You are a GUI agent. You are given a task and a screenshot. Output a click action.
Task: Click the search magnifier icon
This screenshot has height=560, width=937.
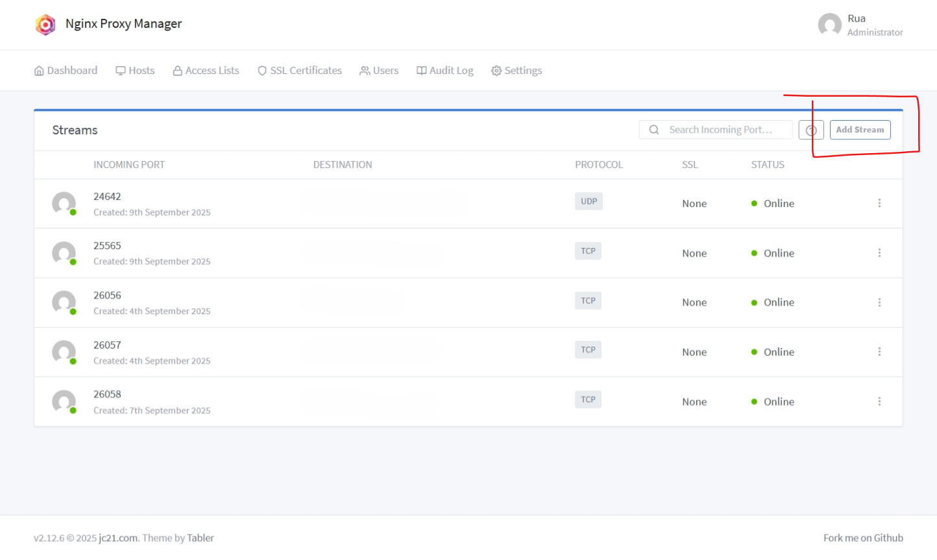(x=654, y=130)
